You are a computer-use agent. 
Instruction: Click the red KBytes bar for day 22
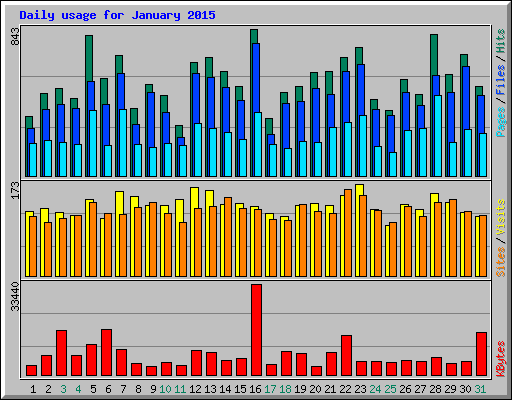pos(346,356)
